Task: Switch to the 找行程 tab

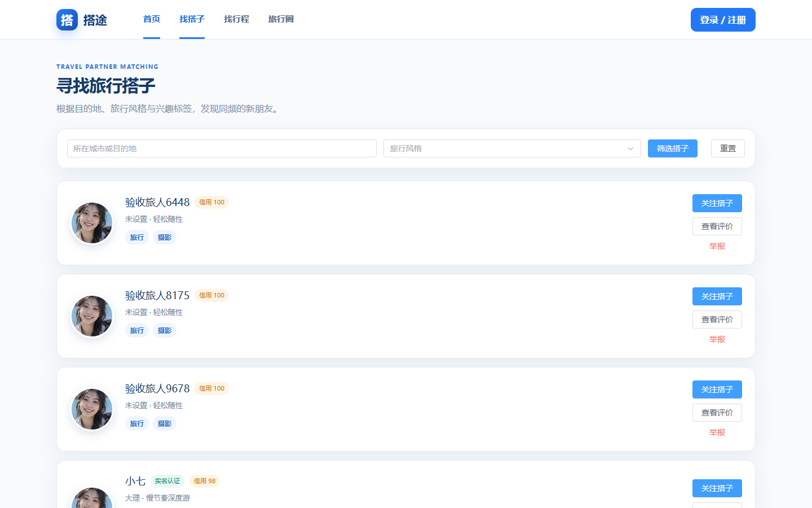Action: (236, 19)
